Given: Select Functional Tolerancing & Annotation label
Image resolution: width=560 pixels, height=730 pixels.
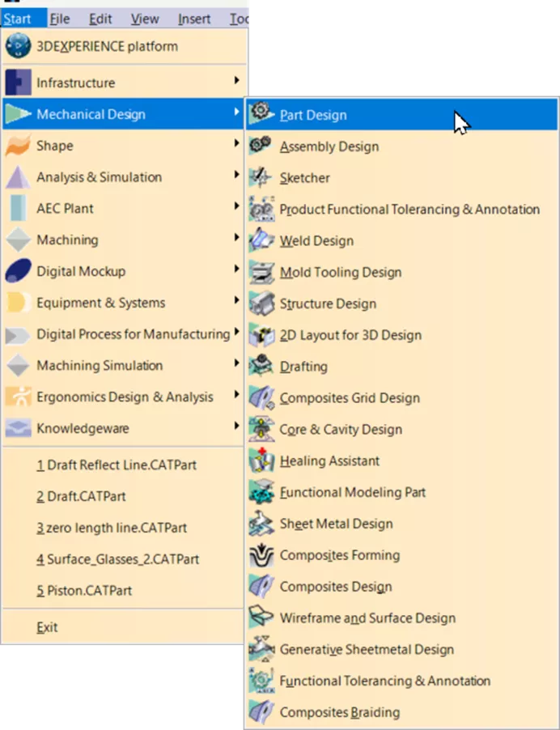Looking at the screenshot, I should [x=385, y=681].
